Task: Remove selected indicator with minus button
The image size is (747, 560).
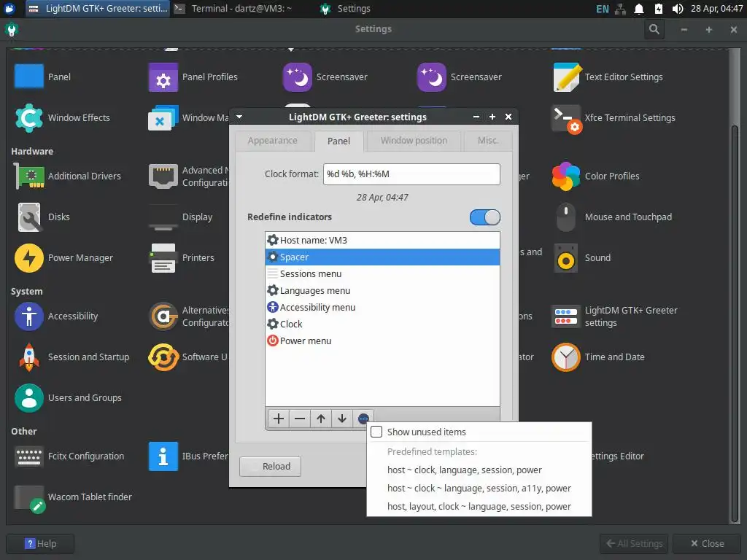Action: click(300, 419)
